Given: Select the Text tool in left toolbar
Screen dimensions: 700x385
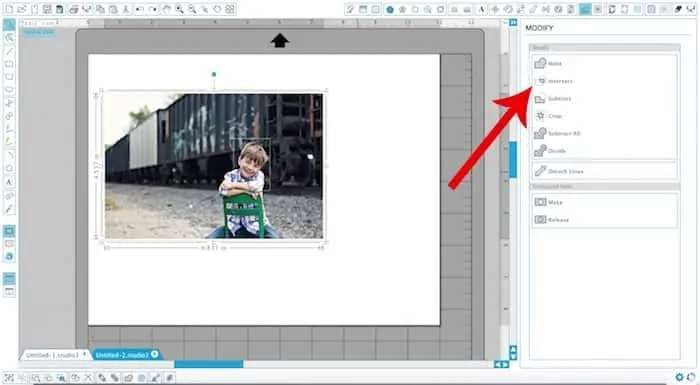Looking at the screenshot, I should pyautogui.click(x=9, y=182).
